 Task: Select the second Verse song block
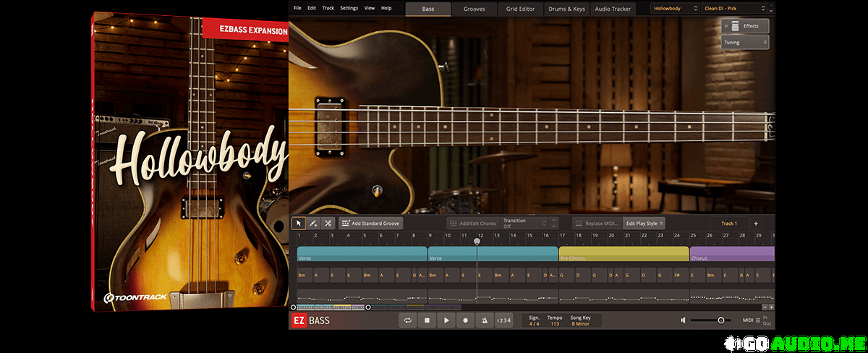(x=493, y=254)
